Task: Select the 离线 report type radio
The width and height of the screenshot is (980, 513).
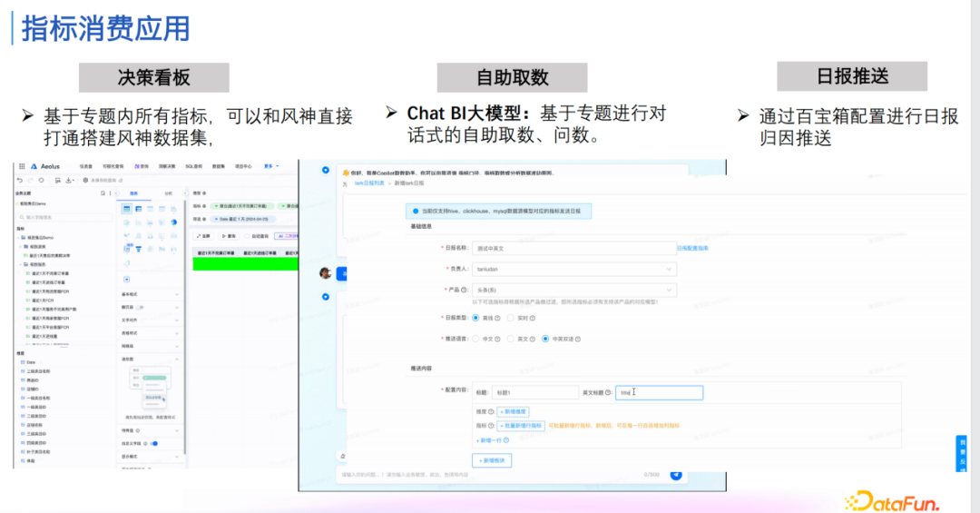Action: point(475,318)
